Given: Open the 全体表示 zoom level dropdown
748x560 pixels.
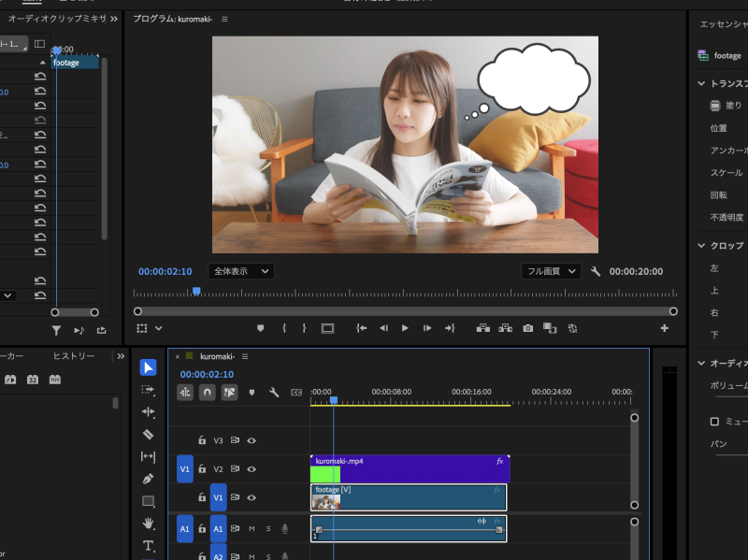Looking at the screenshot, I should tap(240, 271).
